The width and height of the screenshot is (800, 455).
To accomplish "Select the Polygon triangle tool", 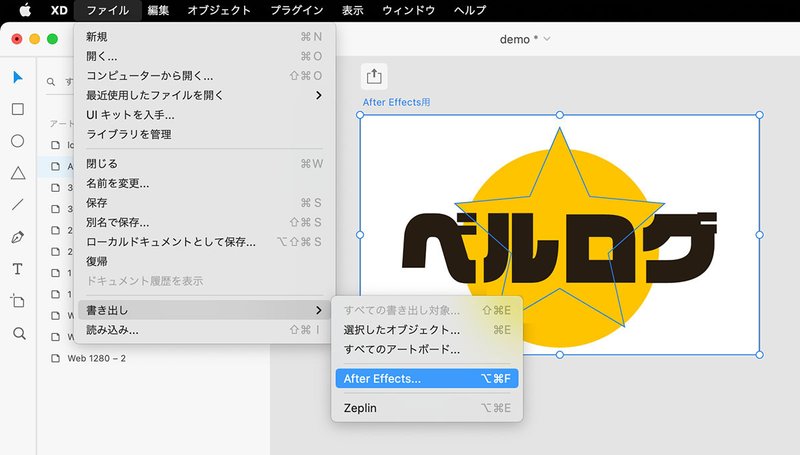I will [18, 173].
